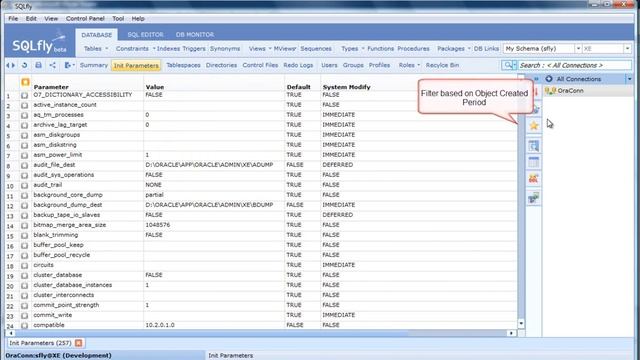
Task: Open the Help menu
Action: [138, 18]
